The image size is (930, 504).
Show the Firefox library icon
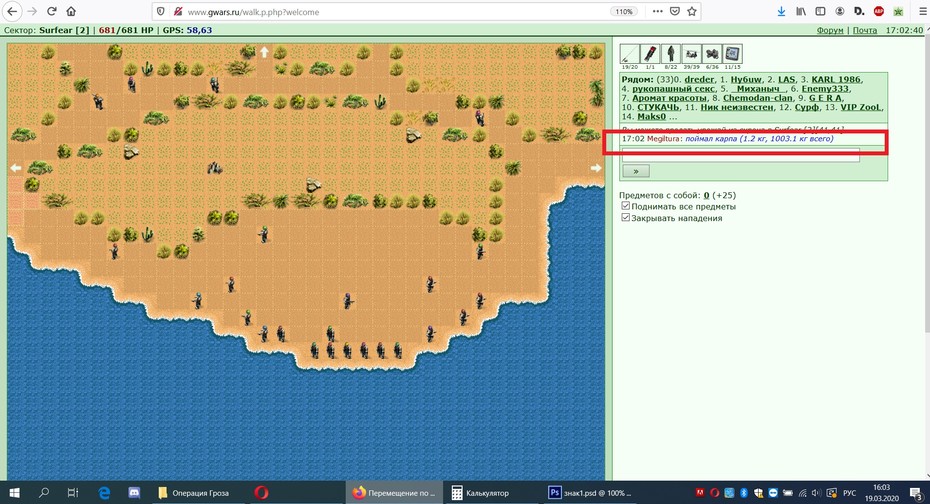[801, 11]
